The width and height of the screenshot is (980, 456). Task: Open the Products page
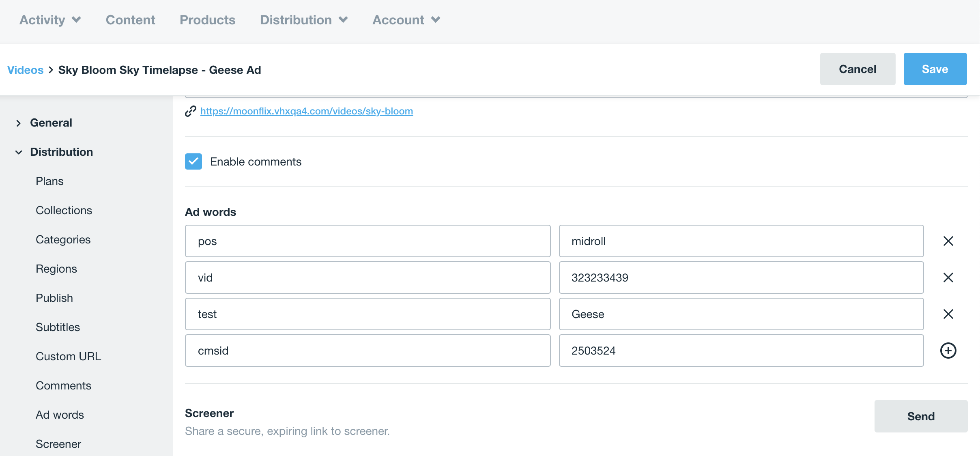point(207,20)
